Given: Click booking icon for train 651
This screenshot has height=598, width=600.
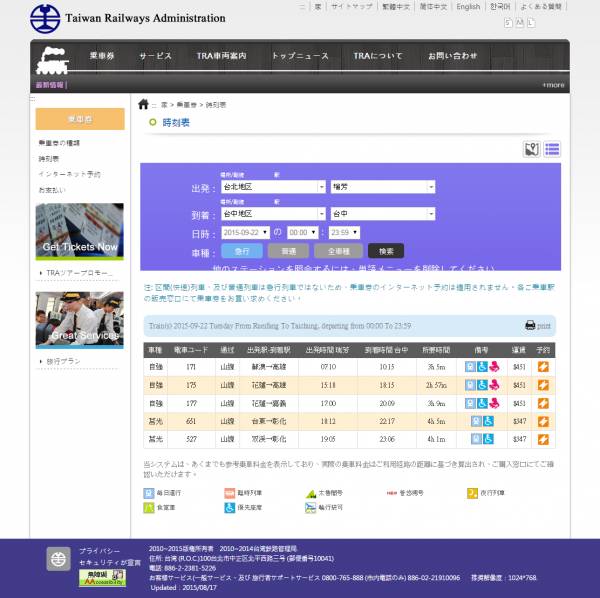Looking at the screenshot, I should tap(543, 421).
